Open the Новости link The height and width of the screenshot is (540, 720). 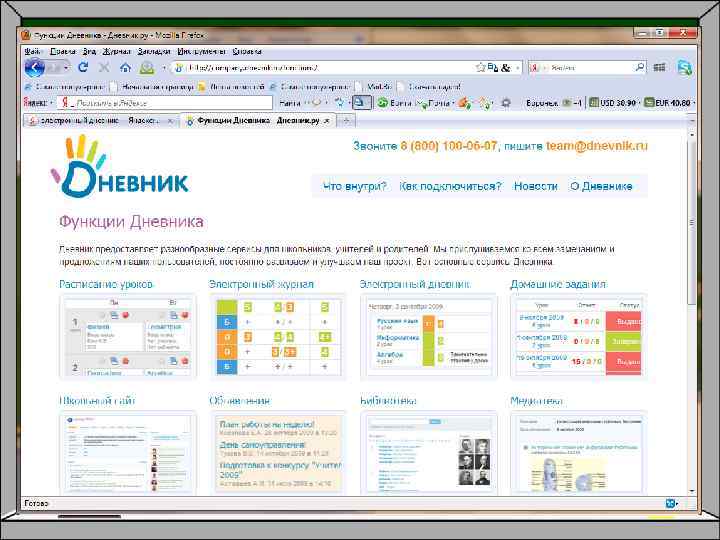535,186
